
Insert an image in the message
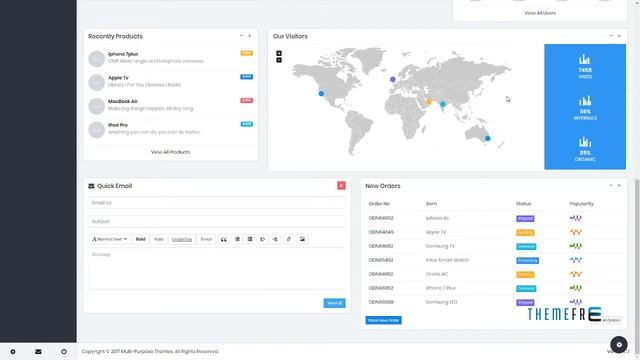302,239
